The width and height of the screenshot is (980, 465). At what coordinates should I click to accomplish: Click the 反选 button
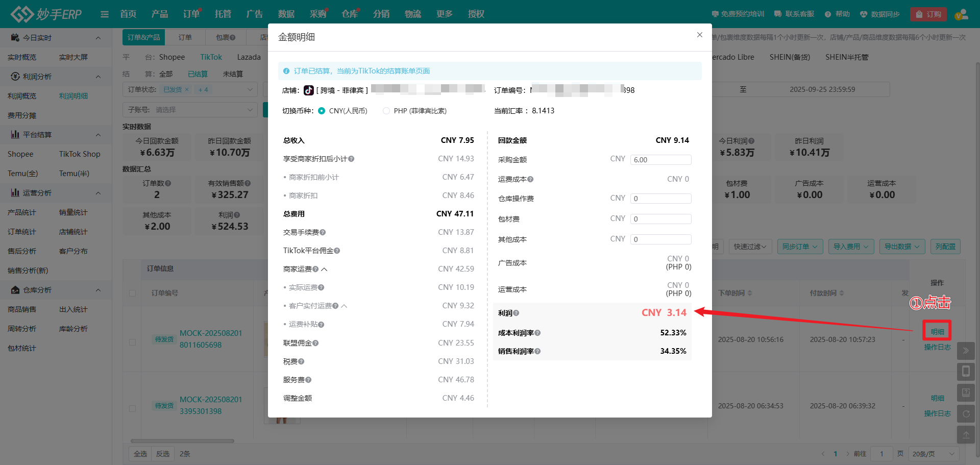click(163, 454)
